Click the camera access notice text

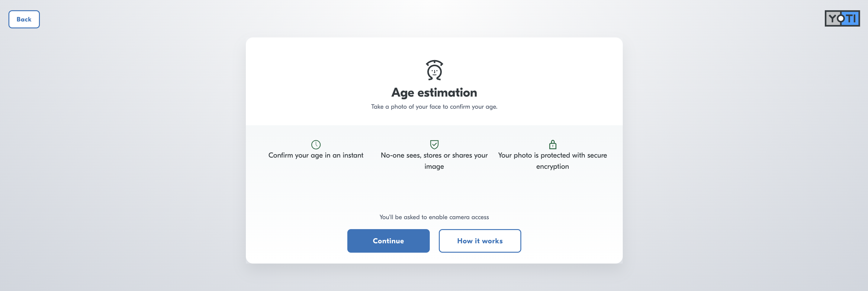tap(434, 217)
